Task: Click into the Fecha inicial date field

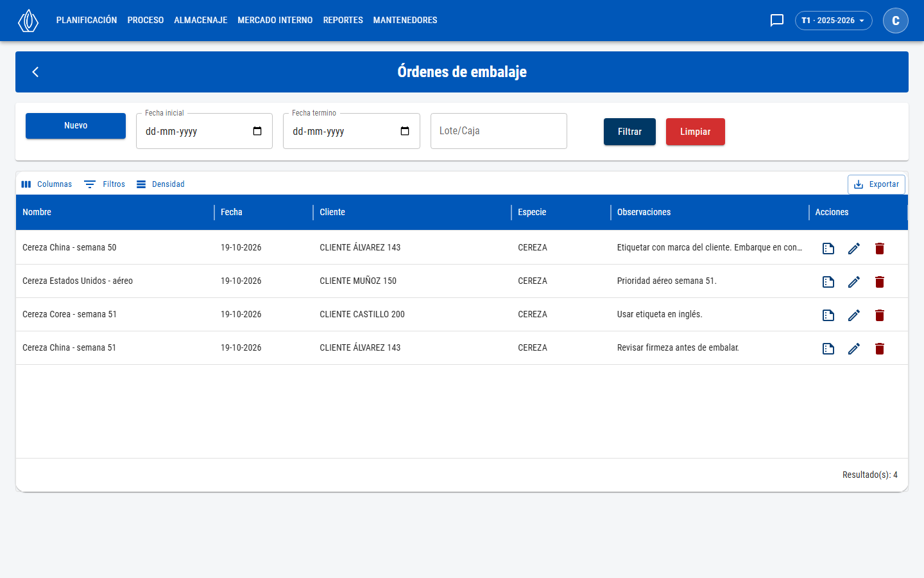Action: 204,131
